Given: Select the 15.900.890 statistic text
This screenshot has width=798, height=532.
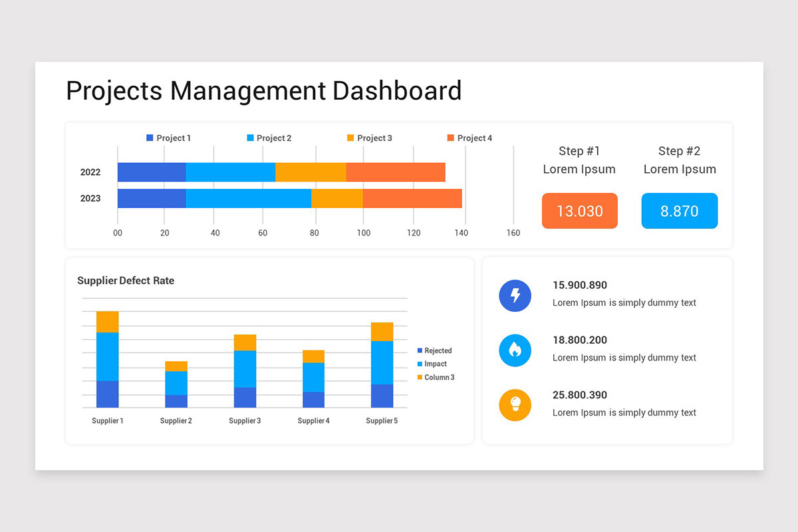Looking at the screenshot, I should 580,285.
